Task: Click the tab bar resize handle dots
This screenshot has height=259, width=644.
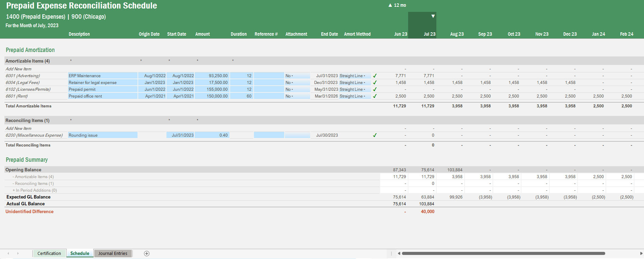Action: [391, 254]
